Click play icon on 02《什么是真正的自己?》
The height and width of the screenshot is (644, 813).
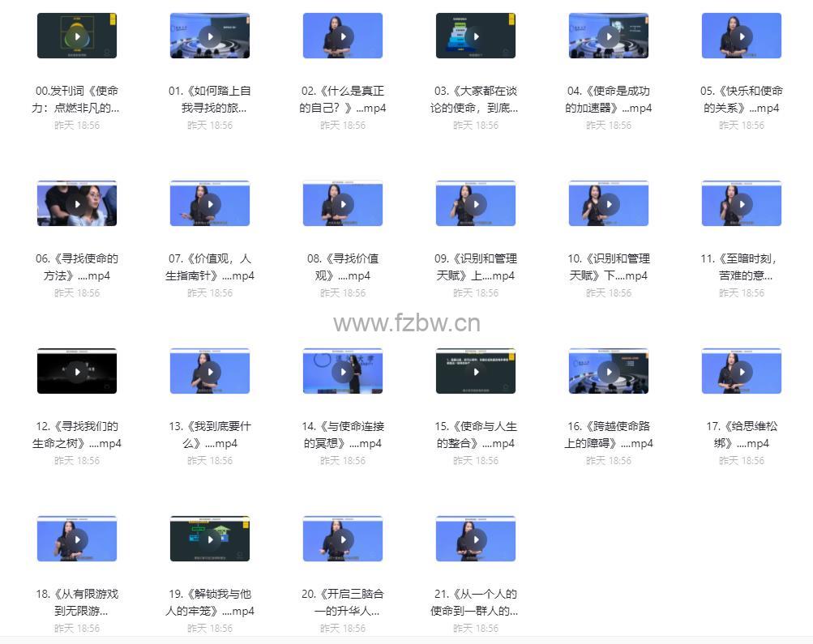[343, 36]
